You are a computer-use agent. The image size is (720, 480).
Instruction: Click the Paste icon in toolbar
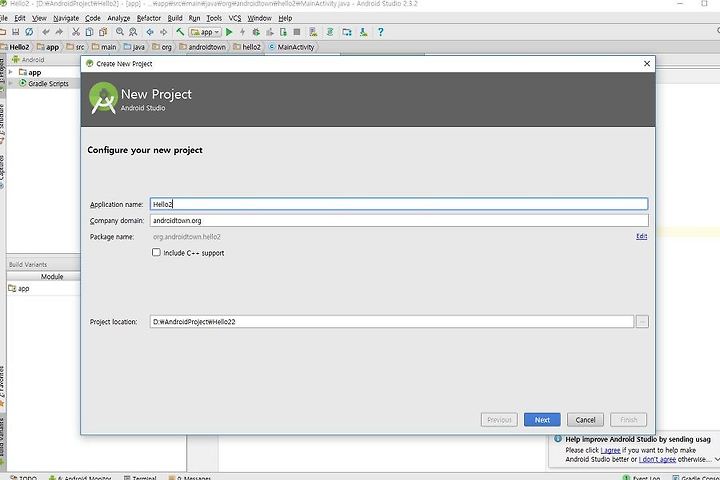(x=103, y=32)
